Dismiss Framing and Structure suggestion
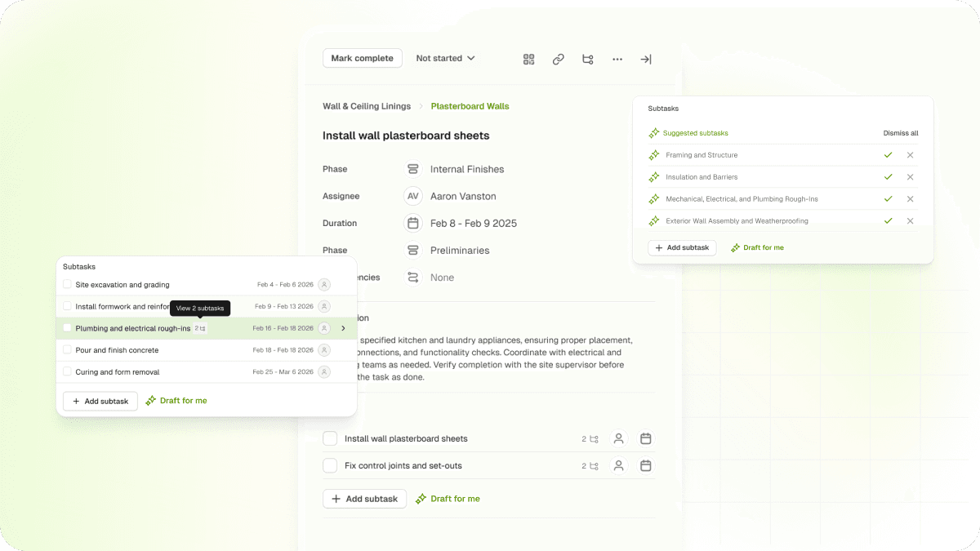The height and width of the screenshot is (551, 980). [910, 155]
